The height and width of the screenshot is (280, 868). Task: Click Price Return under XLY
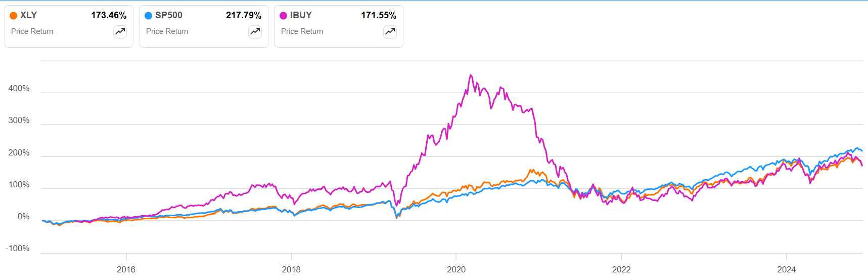pos(32,31)
